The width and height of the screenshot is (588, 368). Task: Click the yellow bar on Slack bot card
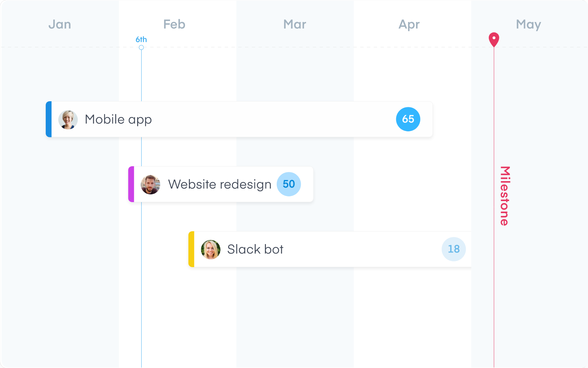coord(192,249)
